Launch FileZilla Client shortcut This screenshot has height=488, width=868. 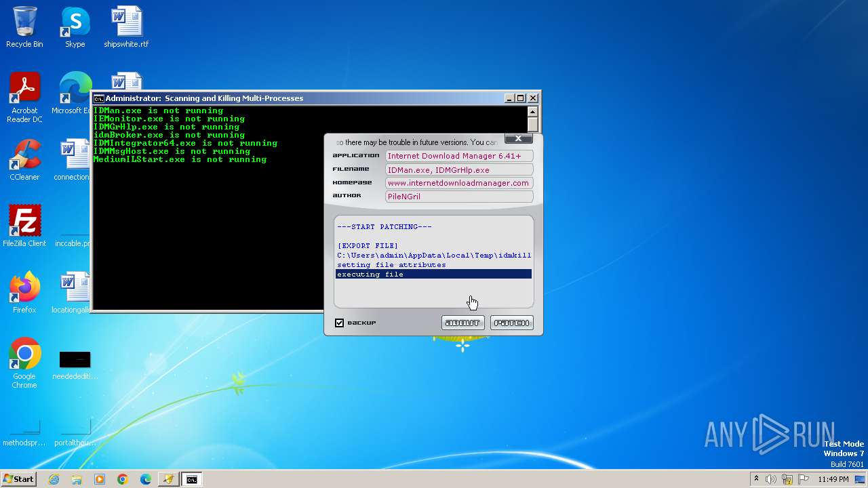[x=24, y=226]
